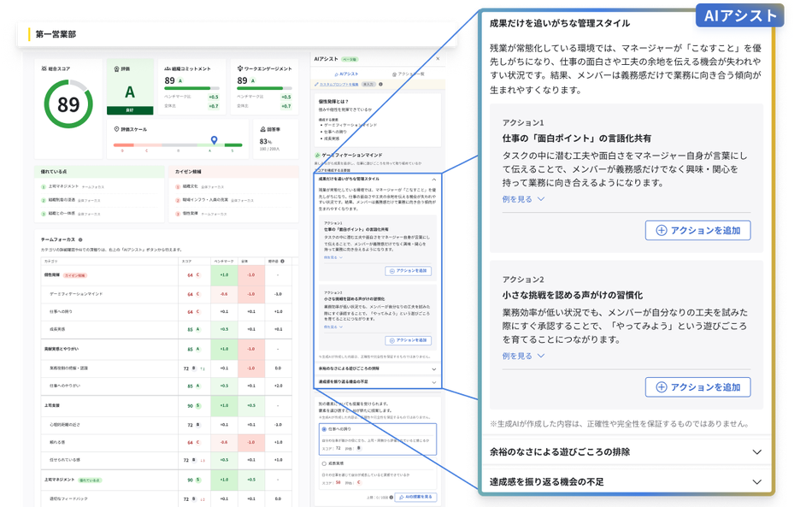Click the 回答率 people icon

[262, 129]
